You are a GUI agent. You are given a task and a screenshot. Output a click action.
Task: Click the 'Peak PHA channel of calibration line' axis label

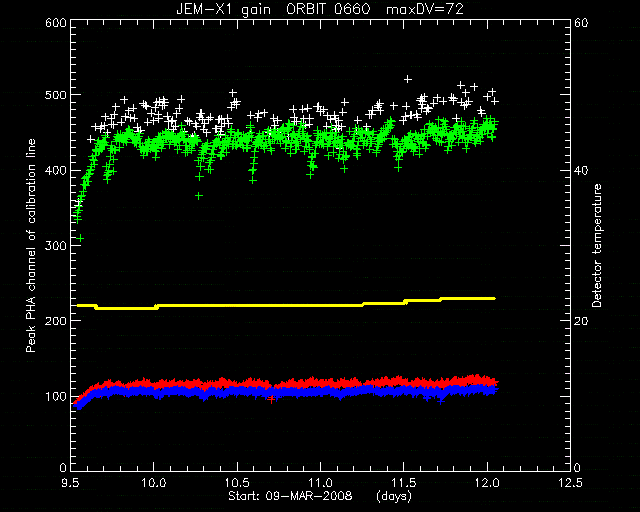coord(31,246)
